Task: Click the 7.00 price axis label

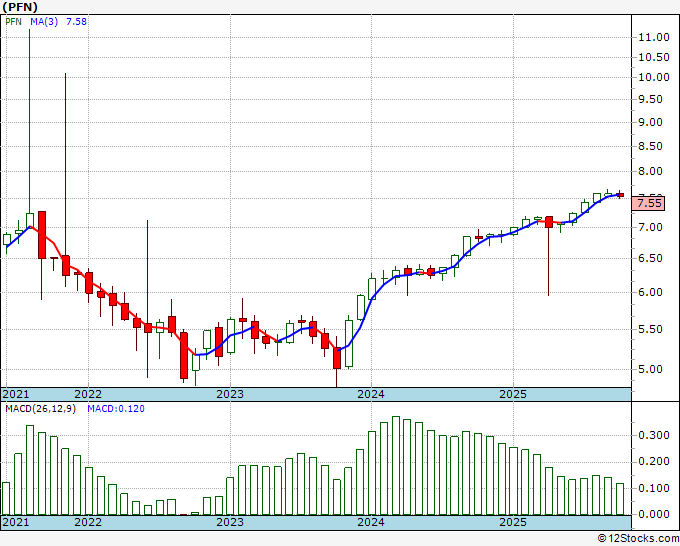Action: [651, 227]
